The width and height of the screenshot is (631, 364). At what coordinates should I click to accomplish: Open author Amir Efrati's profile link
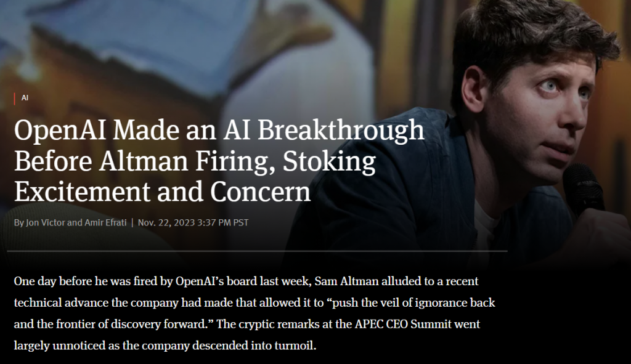pyautogui.click(x=105, y=222)
